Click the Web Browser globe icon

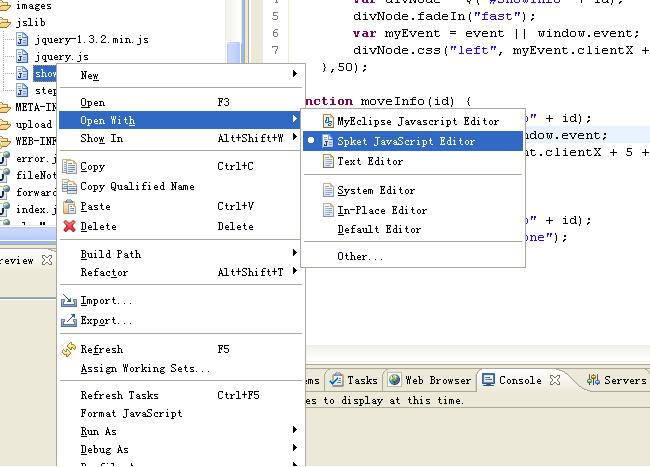[394, 380]
